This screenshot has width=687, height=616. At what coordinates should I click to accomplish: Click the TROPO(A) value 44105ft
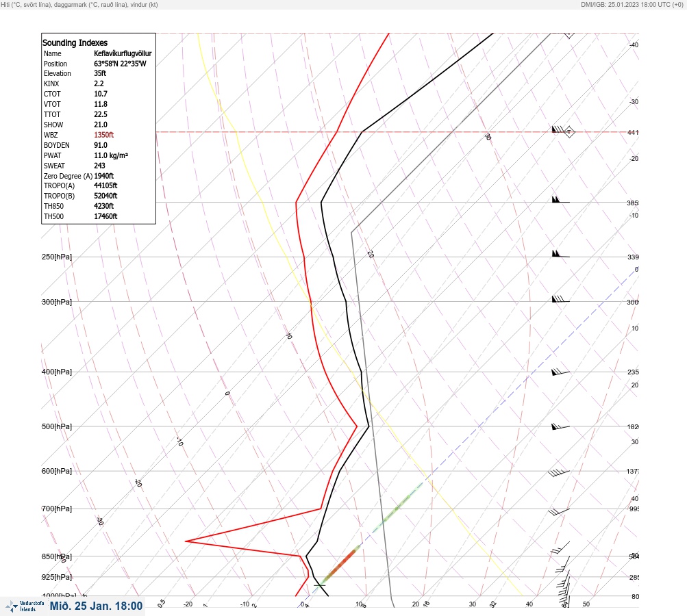(105, 185)
